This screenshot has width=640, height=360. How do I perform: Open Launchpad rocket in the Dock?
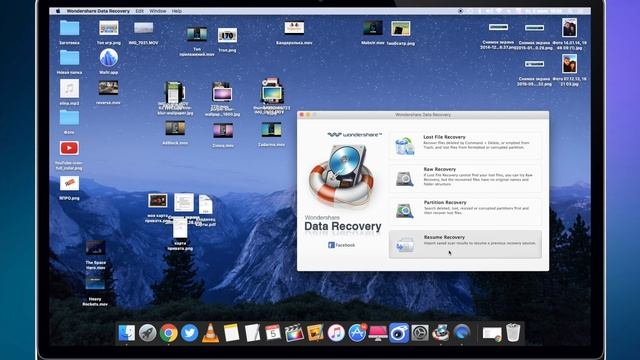147,333
